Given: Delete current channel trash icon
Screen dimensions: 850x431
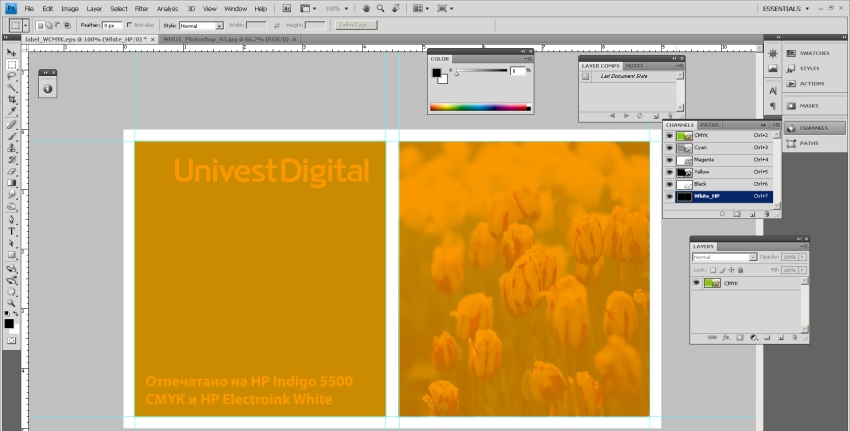Looking at the screenshot, I should [x=767, y=214].
